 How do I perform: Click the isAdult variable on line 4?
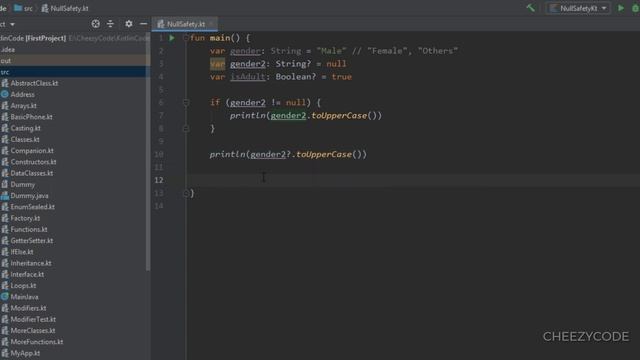pos(248,77)
